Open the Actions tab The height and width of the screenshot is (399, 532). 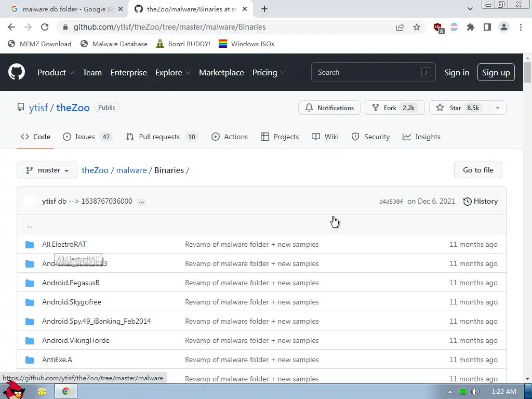pos(229,137)
